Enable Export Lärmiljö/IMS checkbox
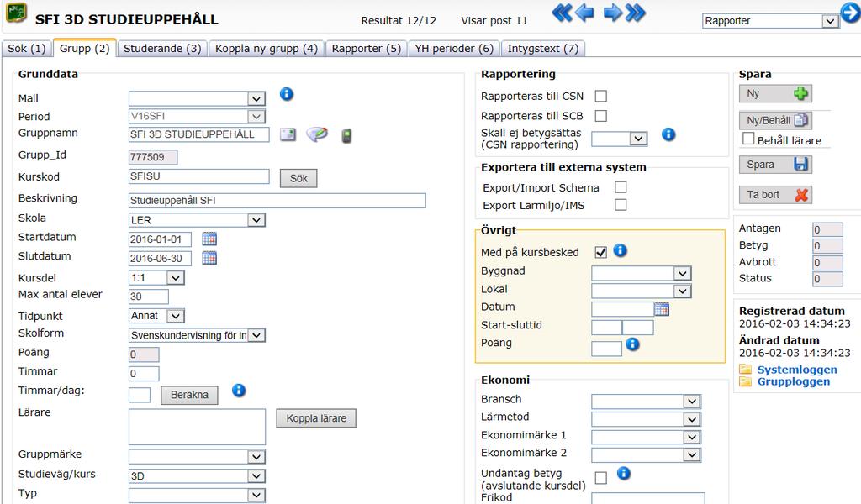This screenshot has width=861, height=504. coord(621,205)
